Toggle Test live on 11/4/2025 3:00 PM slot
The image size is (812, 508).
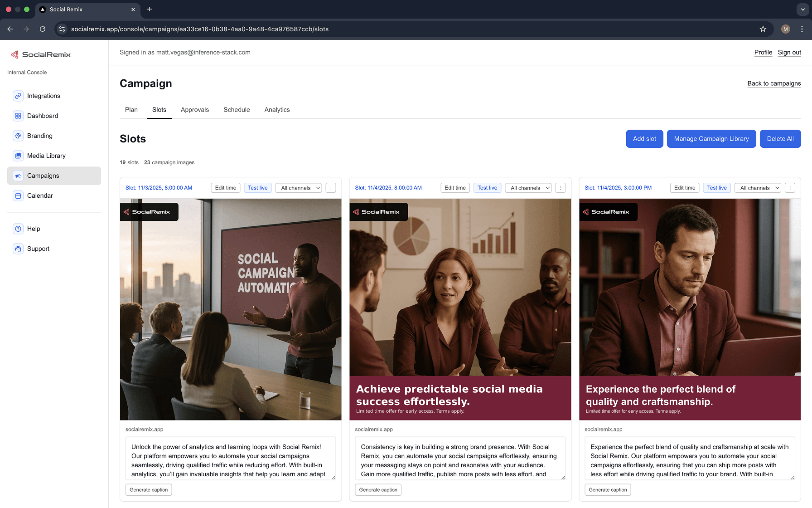pyautogui.click(x=716, y=188)
